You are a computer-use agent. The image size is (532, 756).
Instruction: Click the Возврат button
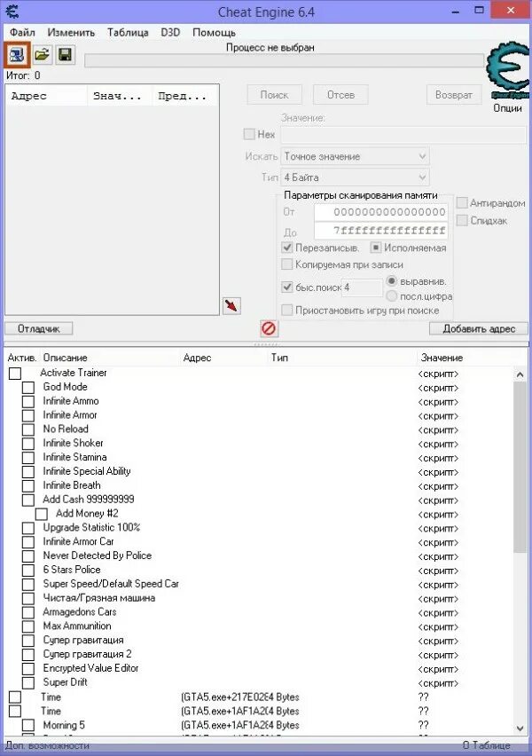coord(454,94)
